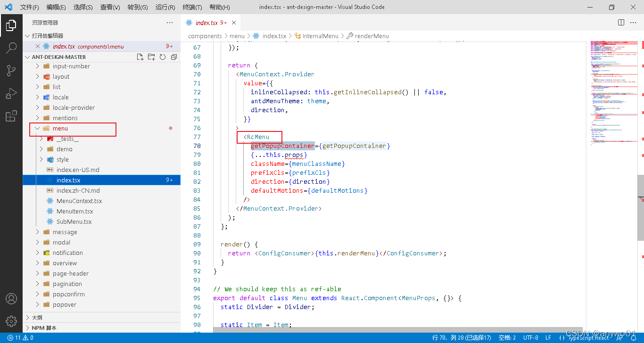Screen dimensions: 644x343
Task: Click the new folder icon in explorer header
Action: point(151,57)
